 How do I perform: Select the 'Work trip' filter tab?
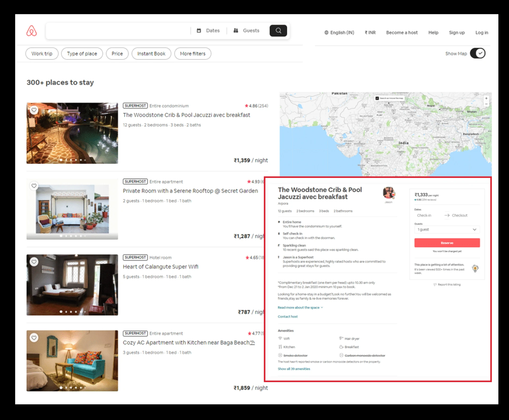coord(42,54)
